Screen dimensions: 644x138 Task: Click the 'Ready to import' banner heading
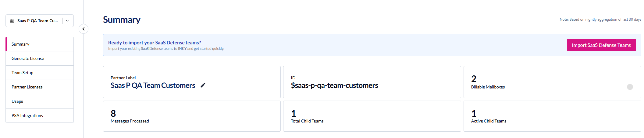click(155, 43)
